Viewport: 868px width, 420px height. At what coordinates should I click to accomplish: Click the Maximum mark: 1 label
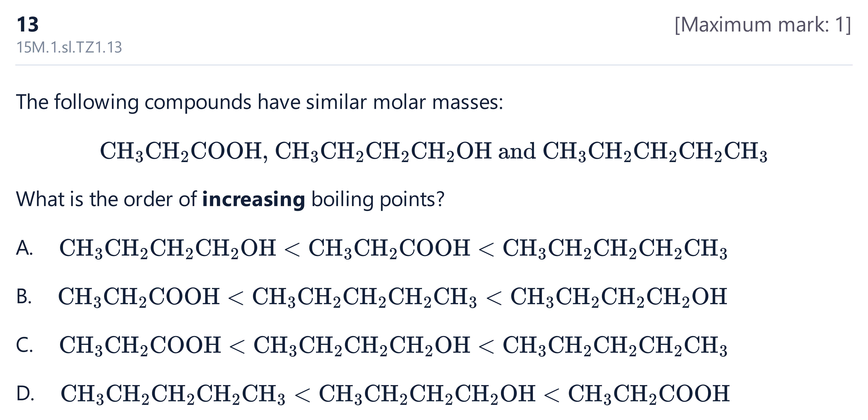(x=763, y=25)
